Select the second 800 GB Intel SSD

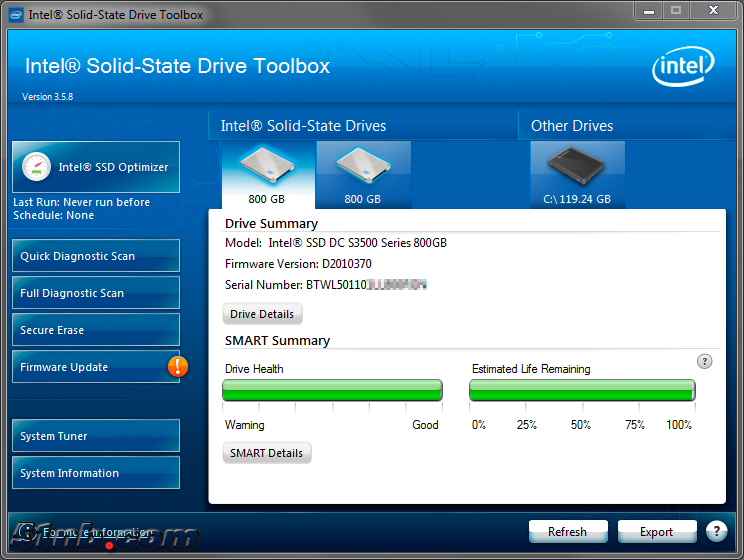click(x=362, y=174)
